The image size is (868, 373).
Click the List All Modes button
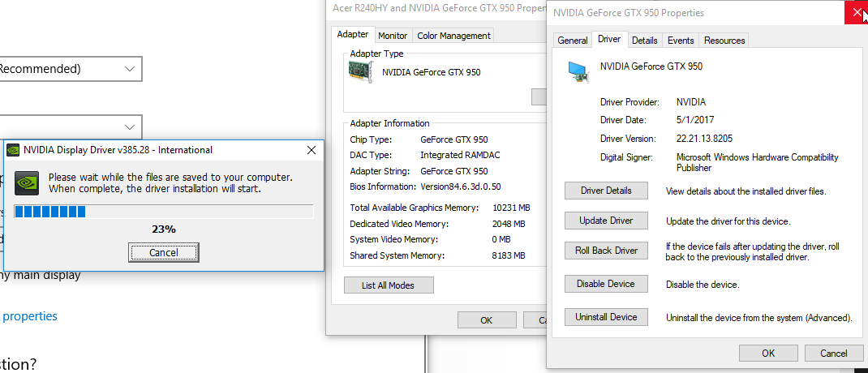pos(388,285)
